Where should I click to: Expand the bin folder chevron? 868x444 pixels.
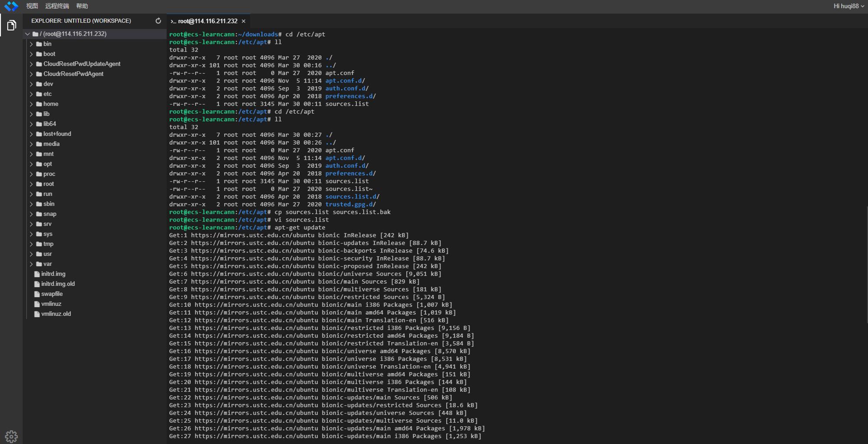click(31, 44)
